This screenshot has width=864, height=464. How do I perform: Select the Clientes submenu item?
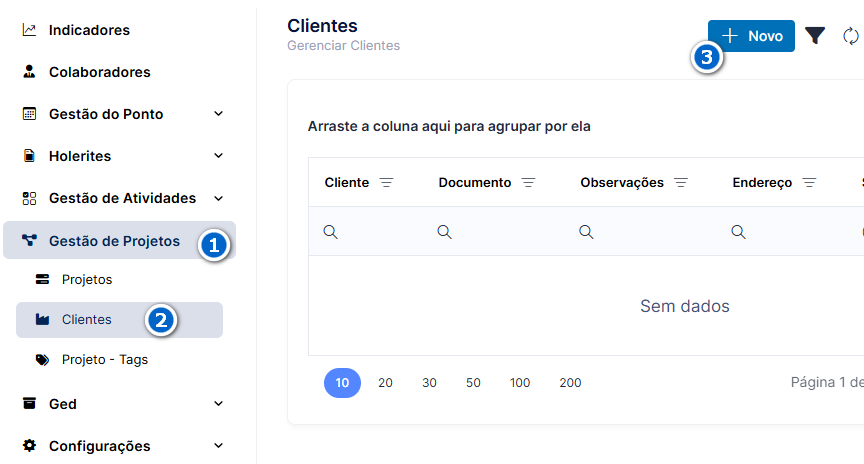pos(120,320)
